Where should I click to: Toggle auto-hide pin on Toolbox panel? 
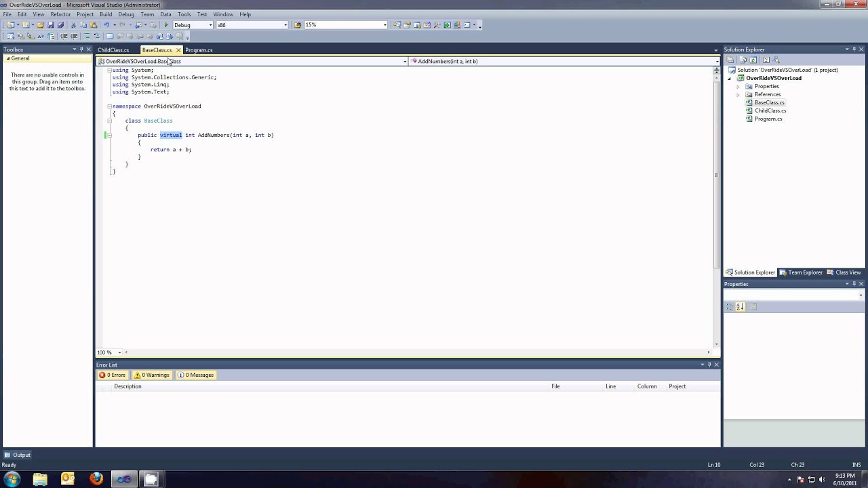(81, 49)
